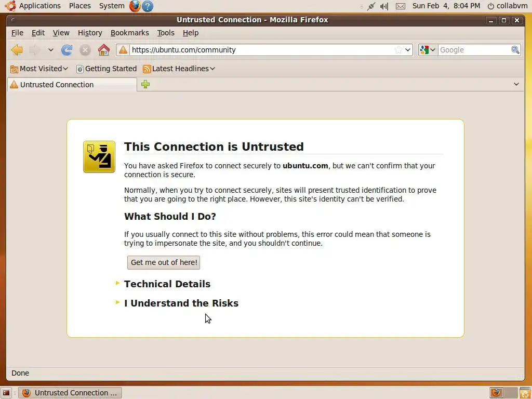Click the Get me out of here! button

coord(164,262)
